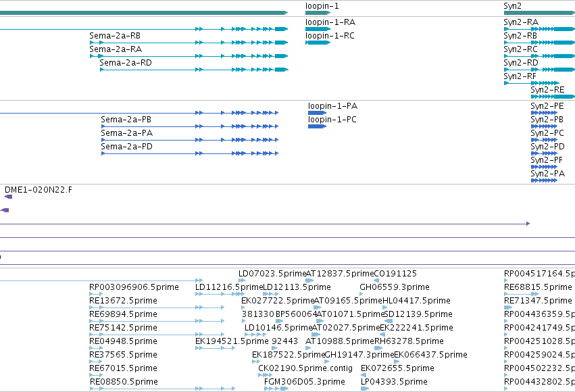Click the Syn2-PC protein label
This screenshot has width=575, height=392.
pyautogui.click(x=547, y=133)
